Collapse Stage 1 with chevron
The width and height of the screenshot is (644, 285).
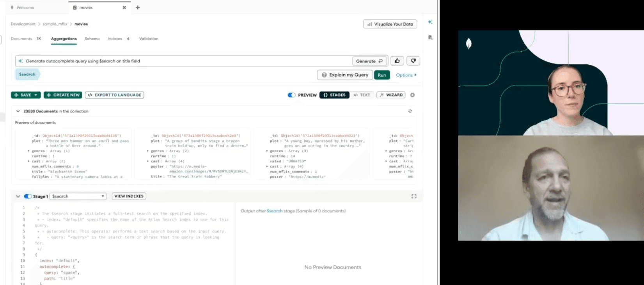[18, 196]
